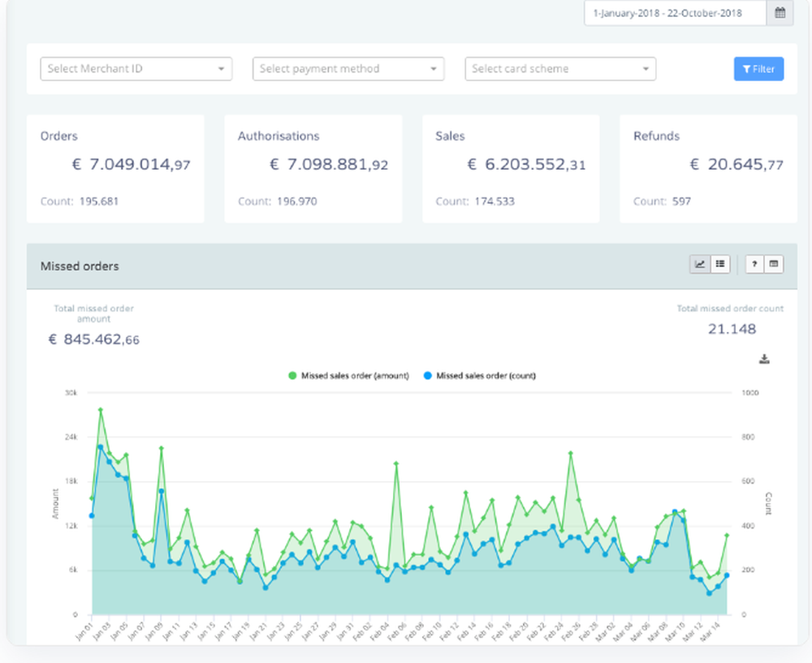The image size is (812, 663).
Task: Click the 12k amount axis label
Action: click(71, 526)
